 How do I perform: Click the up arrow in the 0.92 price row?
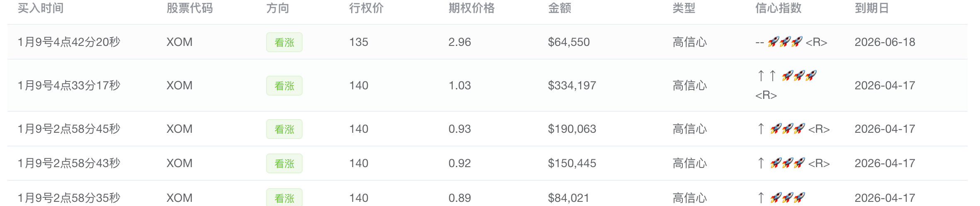coord(761,163)
